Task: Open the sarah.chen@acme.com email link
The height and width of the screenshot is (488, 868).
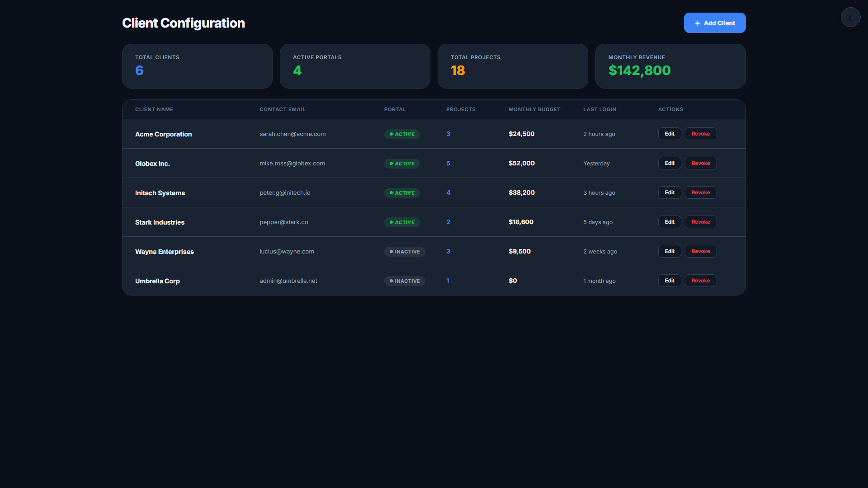Action: pyautogui.click(x=292, y=134)
